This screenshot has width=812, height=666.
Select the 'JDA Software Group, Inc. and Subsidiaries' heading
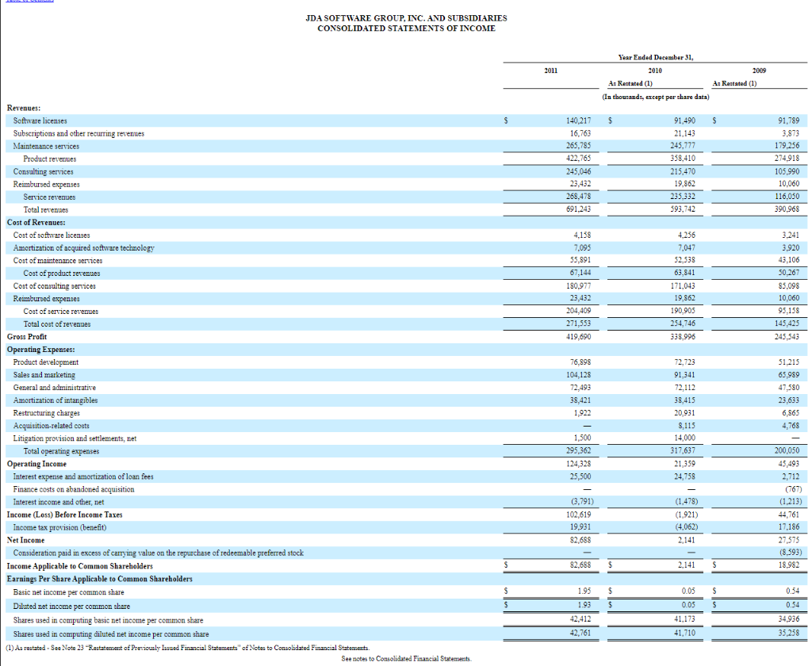pyautogui.click(x=406, y=18)
